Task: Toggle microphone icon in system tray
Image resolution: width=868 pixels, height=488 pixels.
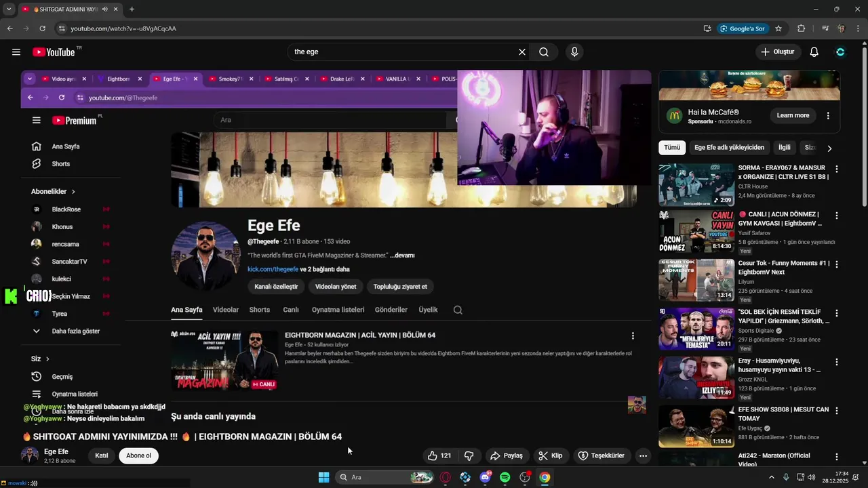Action: pos(786,477)
